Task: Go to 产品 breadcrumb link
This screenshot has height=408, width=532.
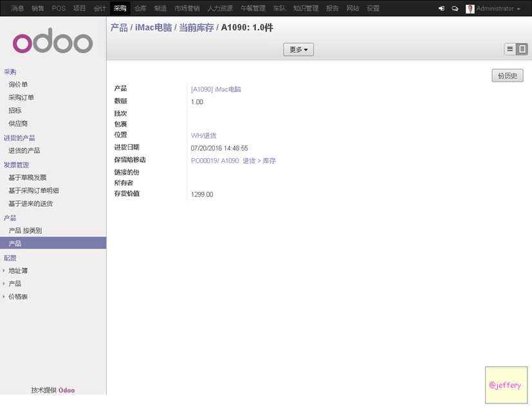Action: tap(119, 28)
